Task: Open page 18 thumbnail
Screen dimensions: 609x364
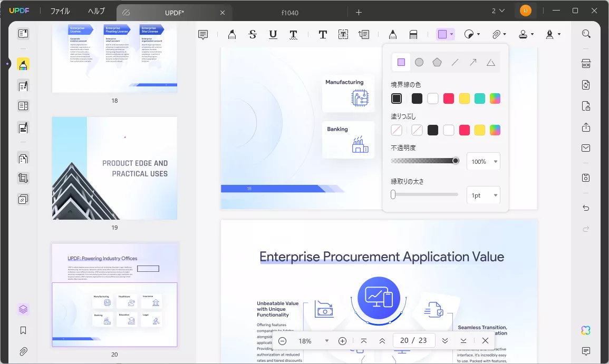Action: (x=114, y=58)
